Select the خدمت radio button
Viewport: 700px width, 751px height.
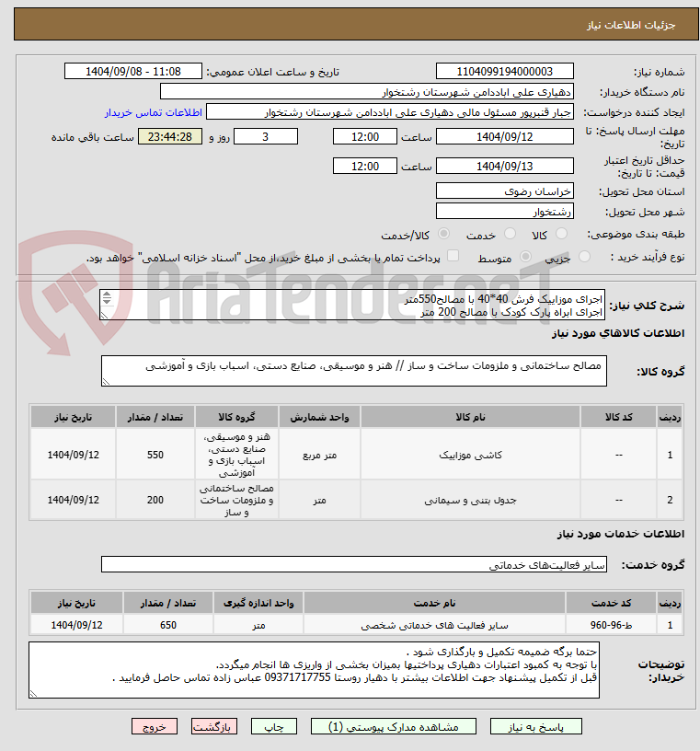510,234
